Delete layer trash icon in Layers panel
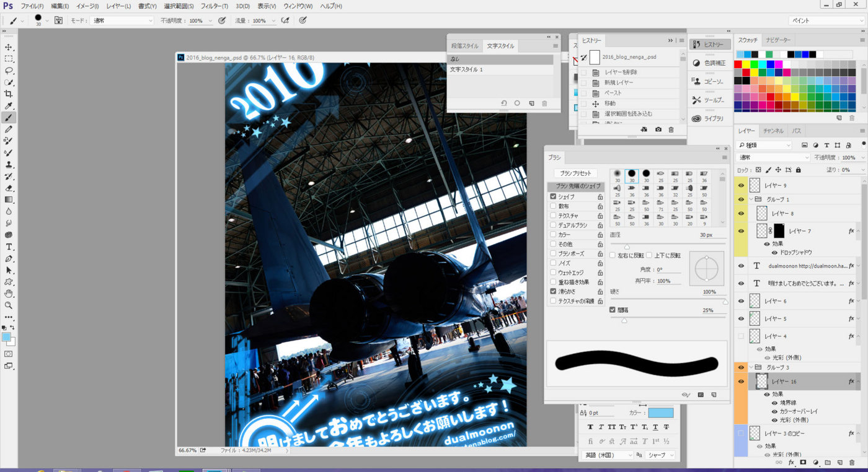This screenshot has width=868, height=472. click(852, 463)
